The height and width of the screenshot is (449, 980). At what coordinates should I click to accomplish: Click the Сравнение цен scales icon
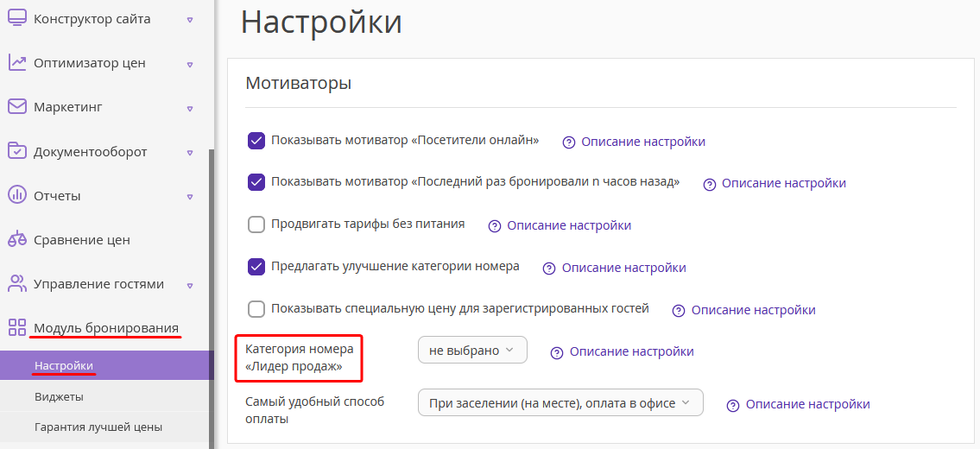tap(17, 239)
